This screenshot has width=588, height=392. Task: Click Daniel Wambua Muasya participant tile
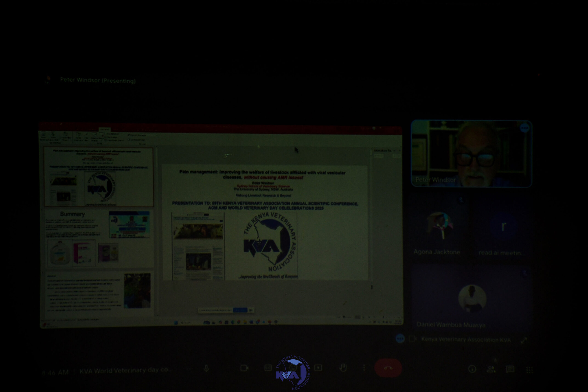pyautogui.click(x=472, y=299)
